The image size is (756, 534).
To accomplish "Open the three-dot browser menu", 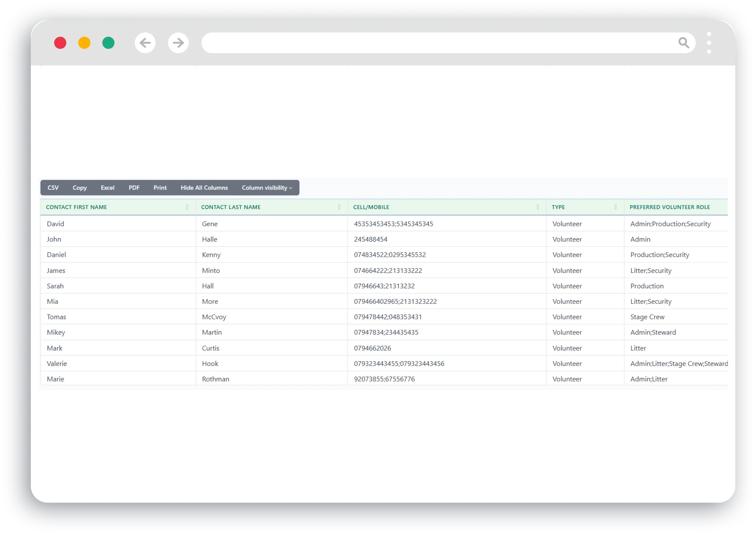I will (x=709, y=43).
